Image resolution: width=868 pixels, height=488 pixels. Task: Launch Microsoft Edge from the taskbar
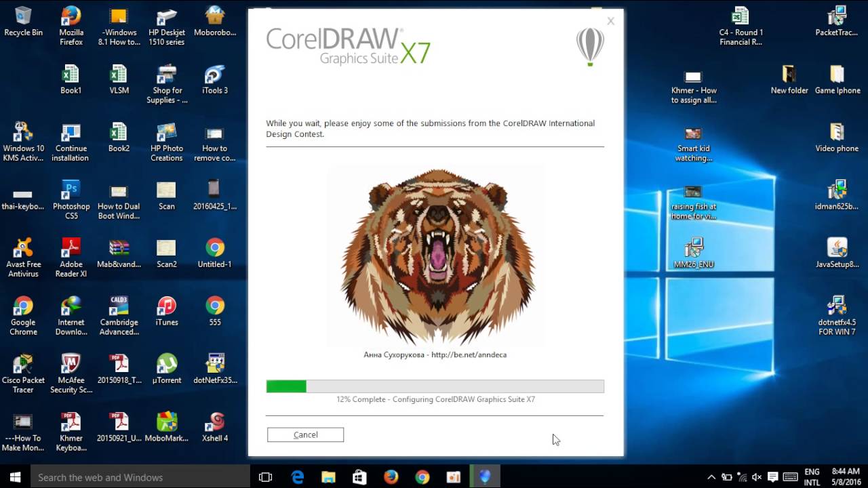tap(297, 477)
